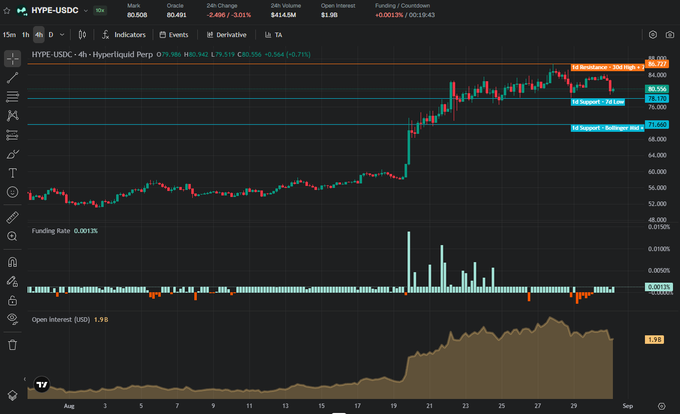Switch to the 15m timeframe
The image size is (680, 414).
click(9, 35)
